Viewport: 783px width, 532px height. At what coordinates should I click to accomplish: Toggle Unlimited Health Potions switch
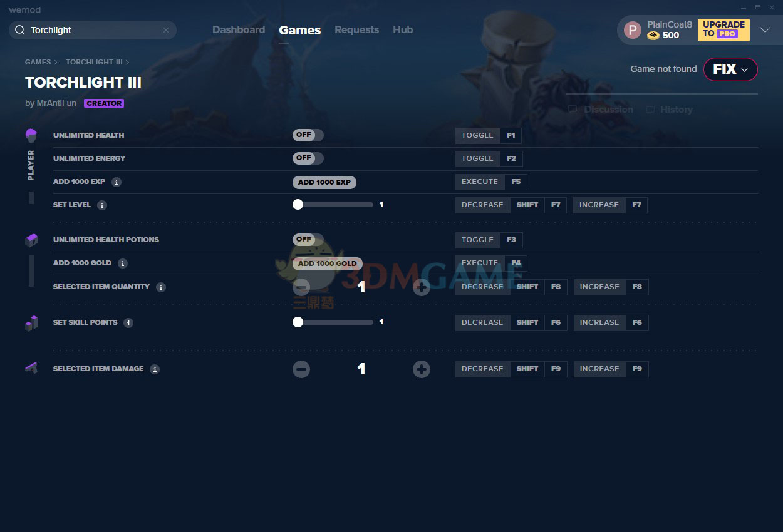click(x=308, y=240)
